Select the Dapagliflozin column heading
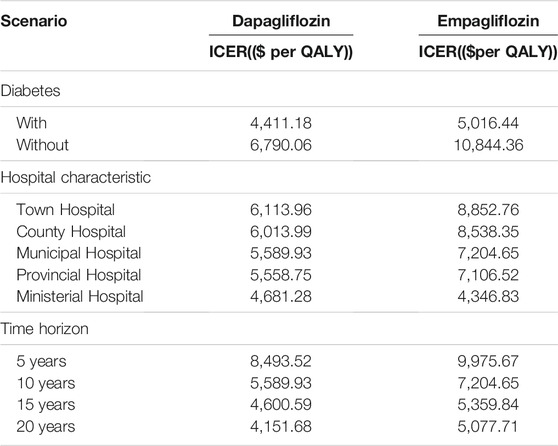The image size is (558, 446). click(281, 21)
